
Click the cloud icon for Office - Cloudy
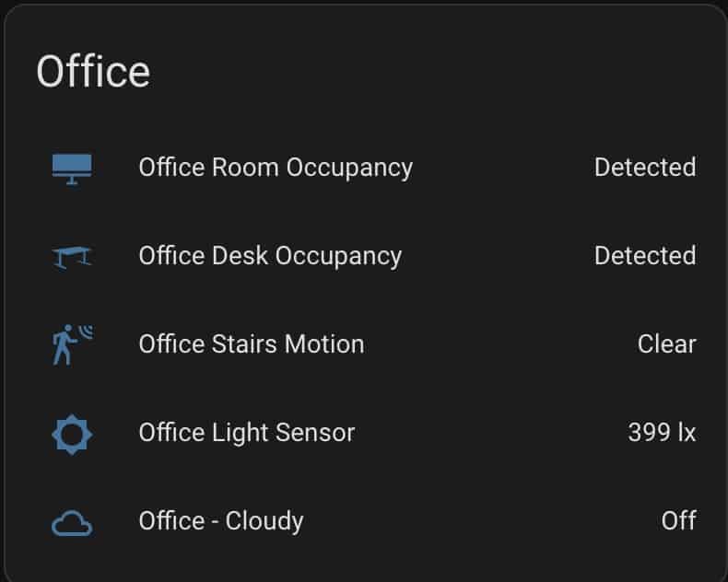tap(72, 523)
